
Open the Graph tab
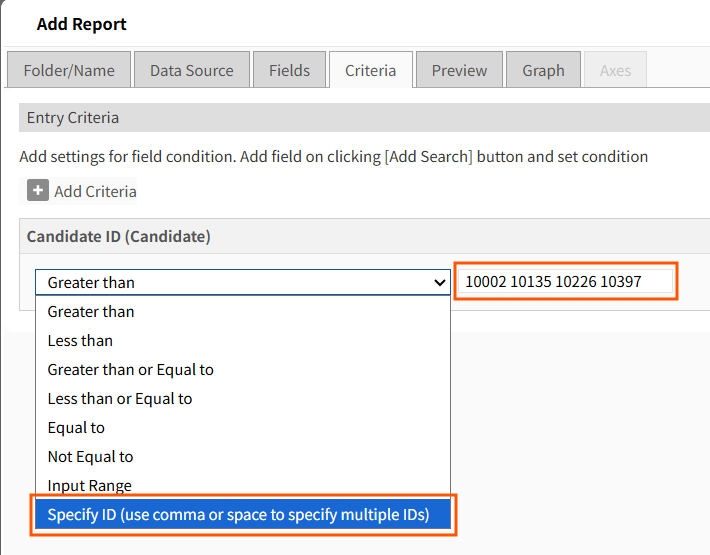(543, 70)
